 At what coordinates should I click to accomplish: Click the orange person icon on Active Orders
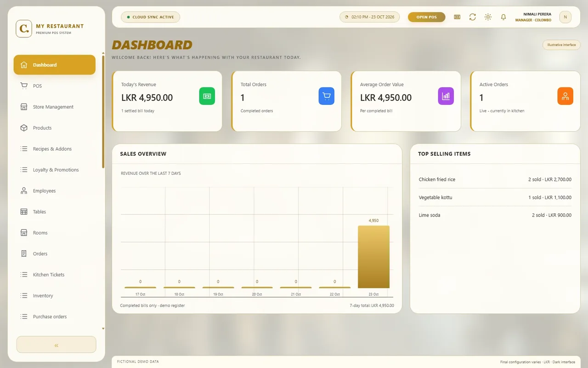(x=565, y=96)
